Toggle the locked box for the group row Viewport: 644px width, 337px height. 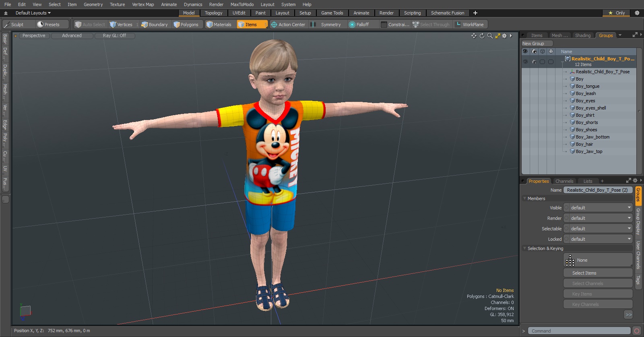point(551,62)
